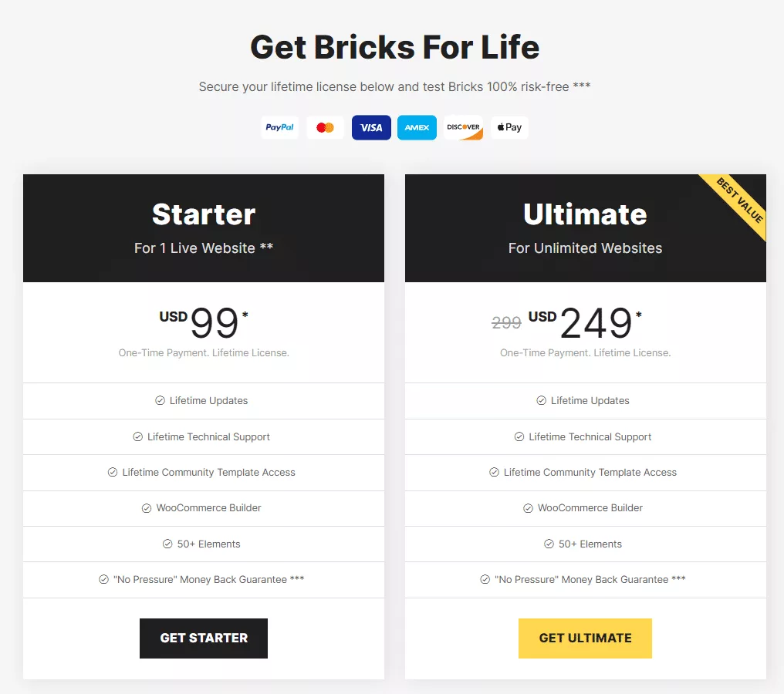Click the GET STARTER button
This screenshot has height=694, width=784.
coord(204,638)
